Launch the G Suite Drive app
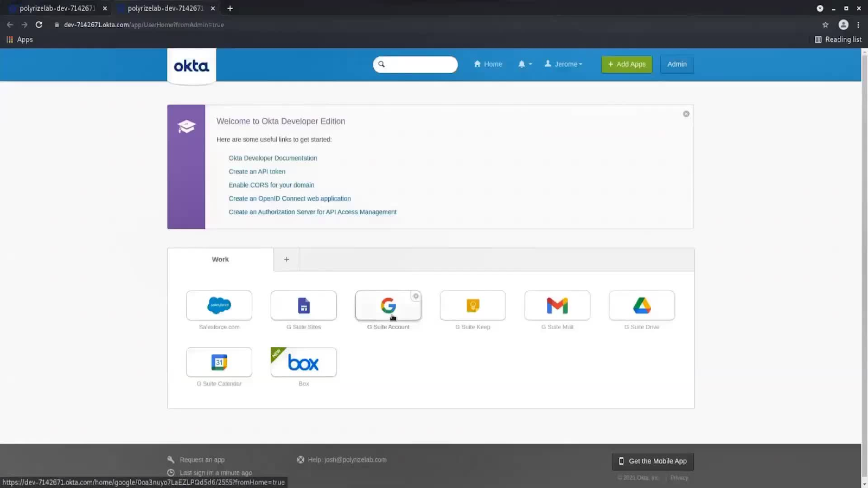868x488 pixels. [x=642, y=305]
